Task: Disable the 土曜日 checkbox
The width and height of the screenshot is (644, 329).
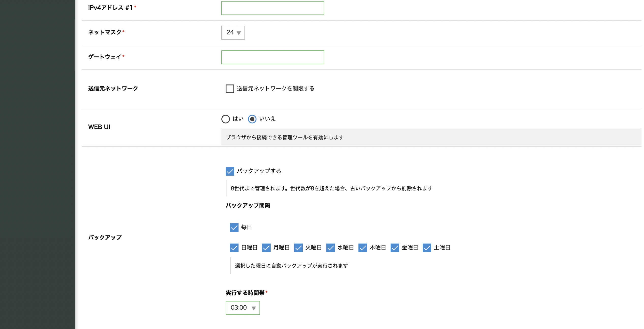Action: pos(427,248)
